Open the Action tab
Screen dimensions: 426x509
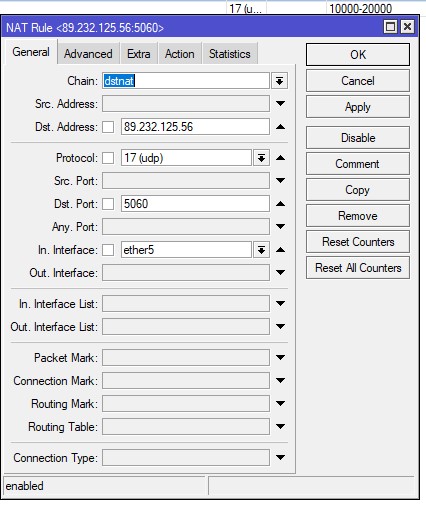click(x=180, y=53)
